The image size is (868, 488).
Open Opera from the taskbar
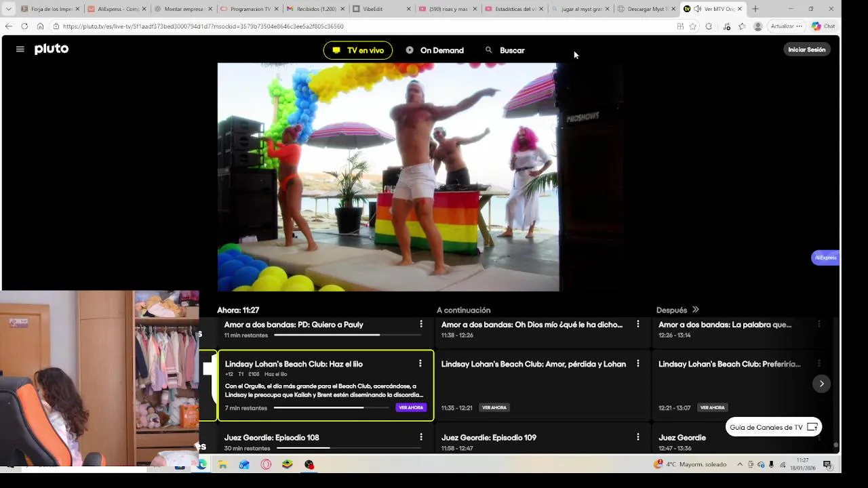click(x=266, y=464)
